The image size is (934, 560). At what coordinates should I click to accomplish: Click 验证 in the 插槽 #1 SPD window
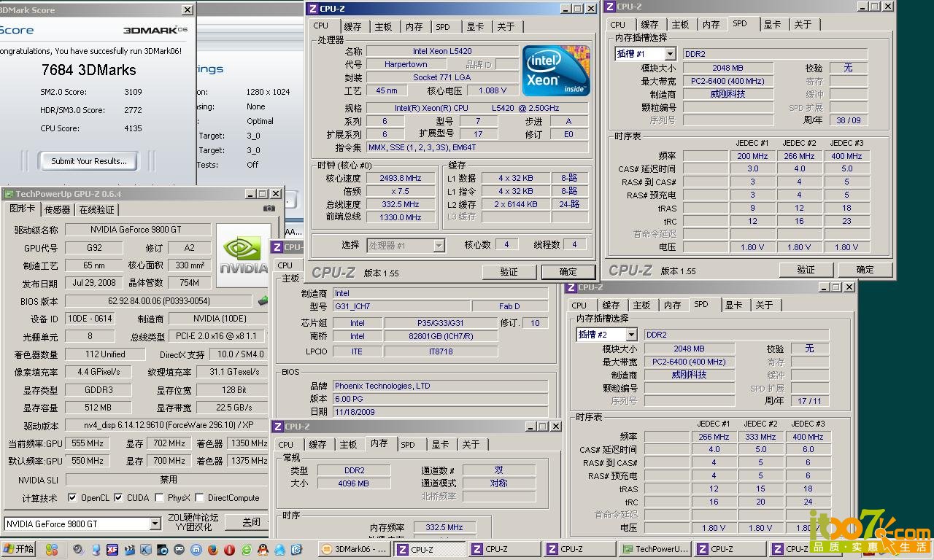(806, 270)
